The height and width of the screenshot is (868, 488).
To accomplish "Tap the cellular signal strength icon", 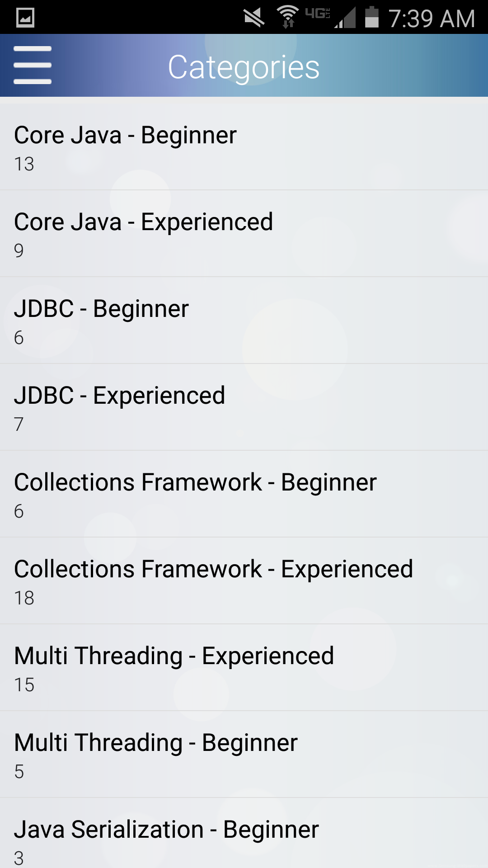I will tap(345, 18).
